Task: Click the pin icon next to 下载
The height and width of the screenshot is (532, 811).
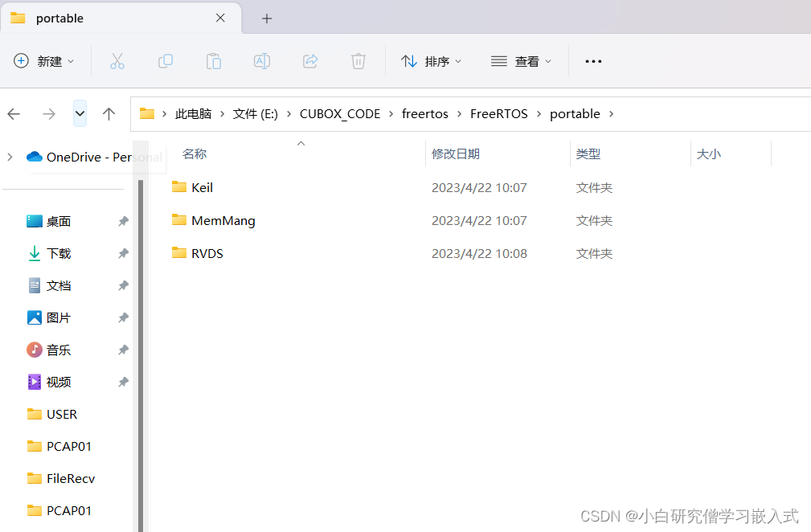Action: [x=123, y=253]
